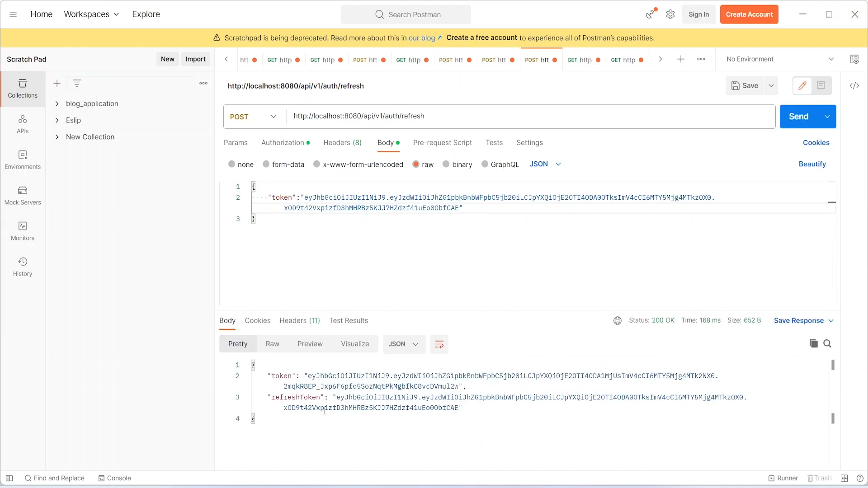868x488 pixels.
Task: Open the response JSON format dropdown
Action: click(404, 344)
